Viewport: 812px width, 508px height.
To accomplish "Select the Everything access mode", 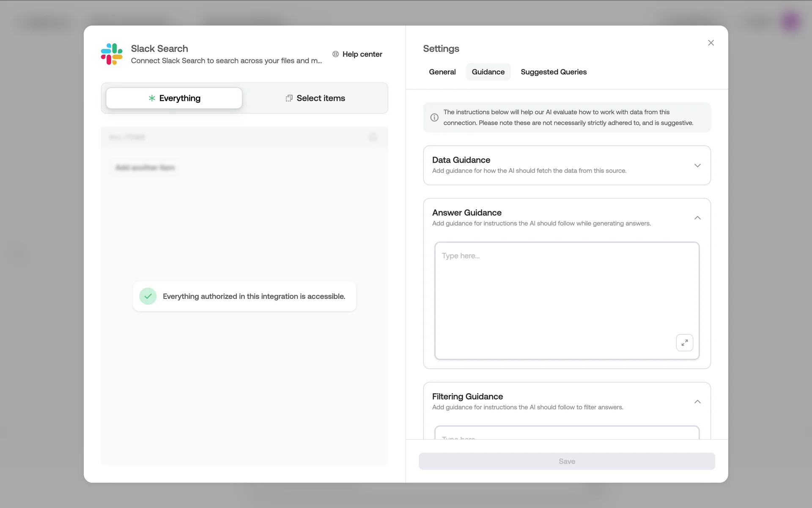I will click(x=174, y=98).
